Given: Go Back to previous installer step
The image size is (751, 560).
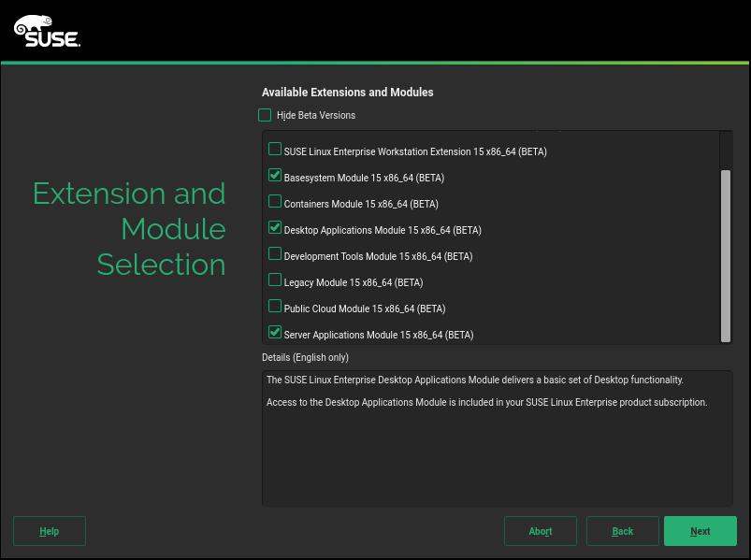Looking at the screenshot, I should pos(622,531).
